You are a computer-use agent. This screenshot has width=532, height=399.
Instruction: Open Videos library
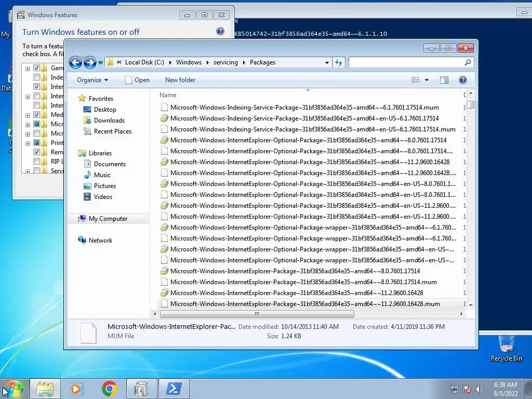point(103,197)
